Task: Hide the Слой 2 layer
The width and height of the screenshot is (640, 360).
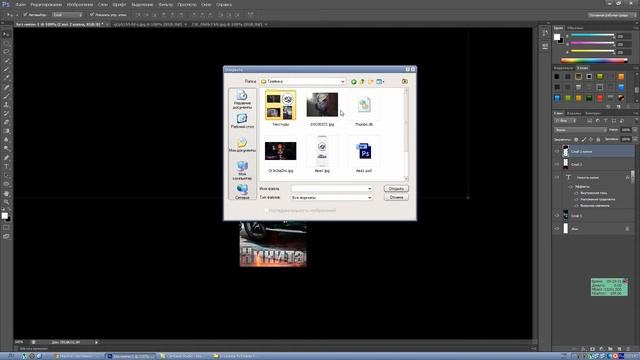Action: coord(557,164)
